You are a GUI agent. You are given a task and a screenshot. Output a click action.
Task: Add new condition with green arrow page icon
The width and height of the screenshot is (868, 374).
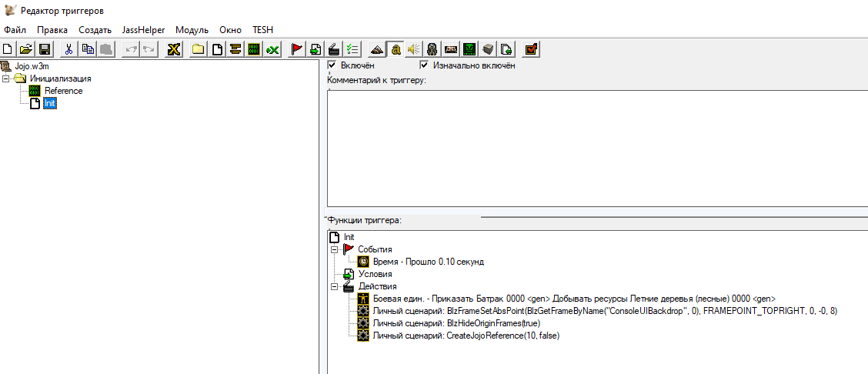[x=315, y=49]
